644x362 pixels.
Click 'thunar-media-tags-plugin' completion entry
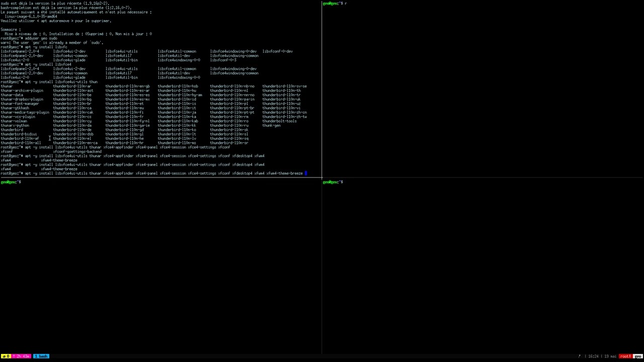25,113
